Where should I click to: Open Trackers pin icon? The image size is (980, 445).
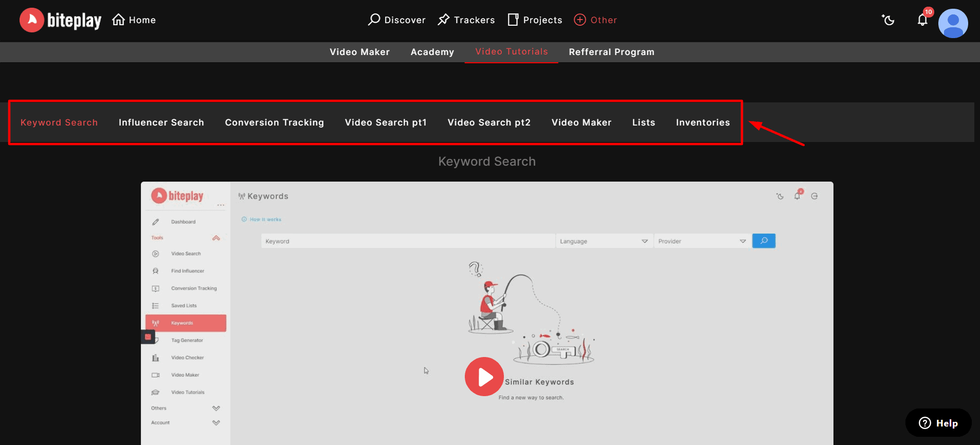click(443, 20)
